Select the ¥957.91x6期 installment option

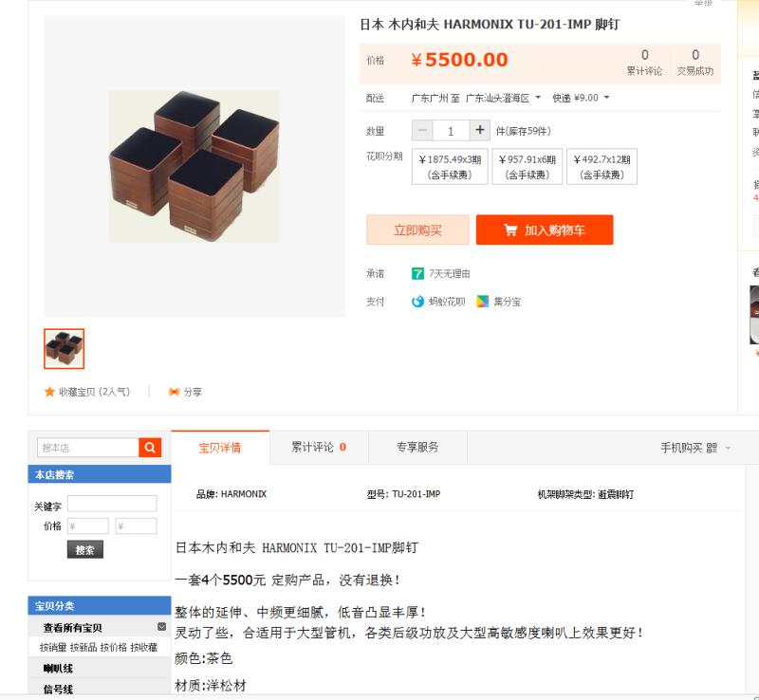528,167
